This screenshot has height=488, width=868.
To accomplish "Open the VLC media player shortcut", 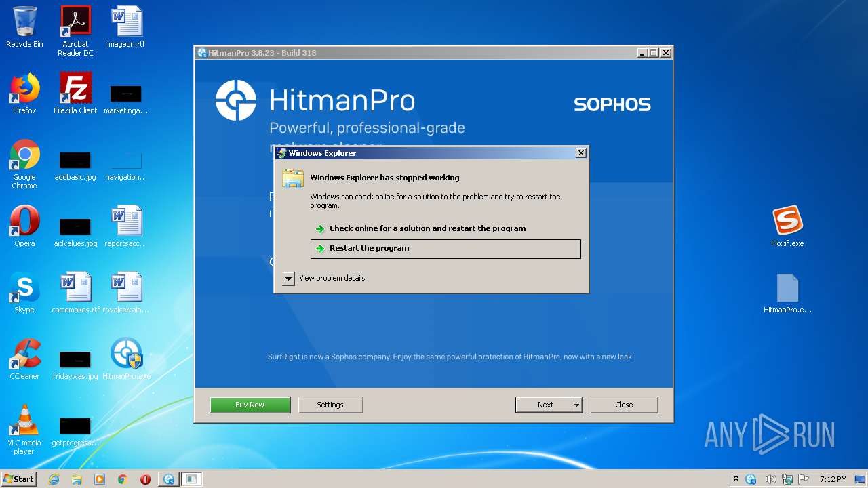I will [x=24, y=430].
